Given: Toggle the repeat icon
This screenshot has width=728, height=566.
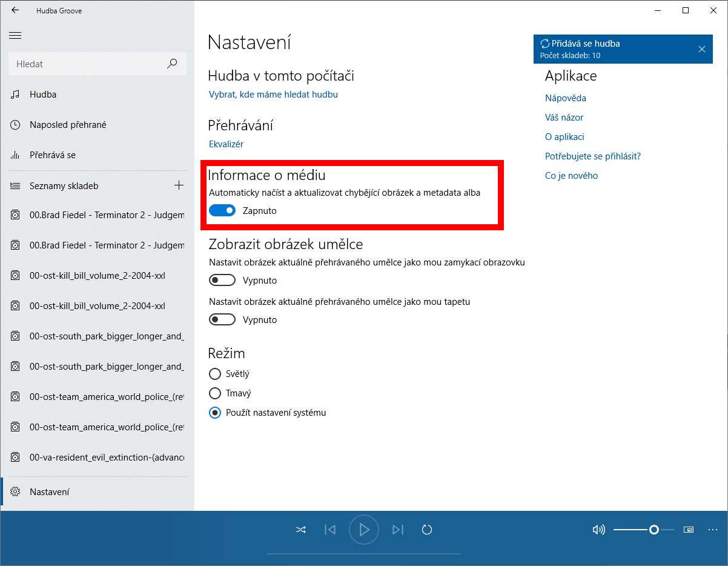Looking at the screenshot, I should click(x=427, y=530).
